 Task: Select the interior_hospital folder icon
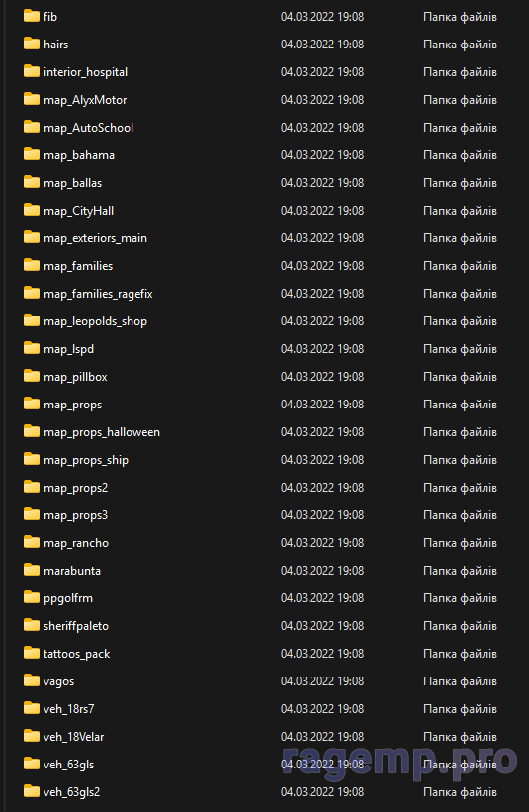pos(32,71)
